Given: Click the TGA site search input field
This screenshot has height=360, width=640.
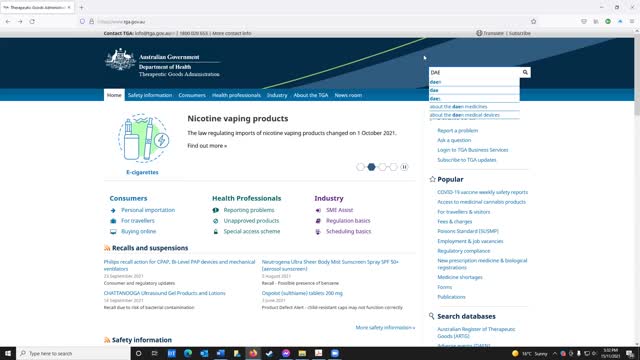Looking at the screenshot, I should (475, 72).
